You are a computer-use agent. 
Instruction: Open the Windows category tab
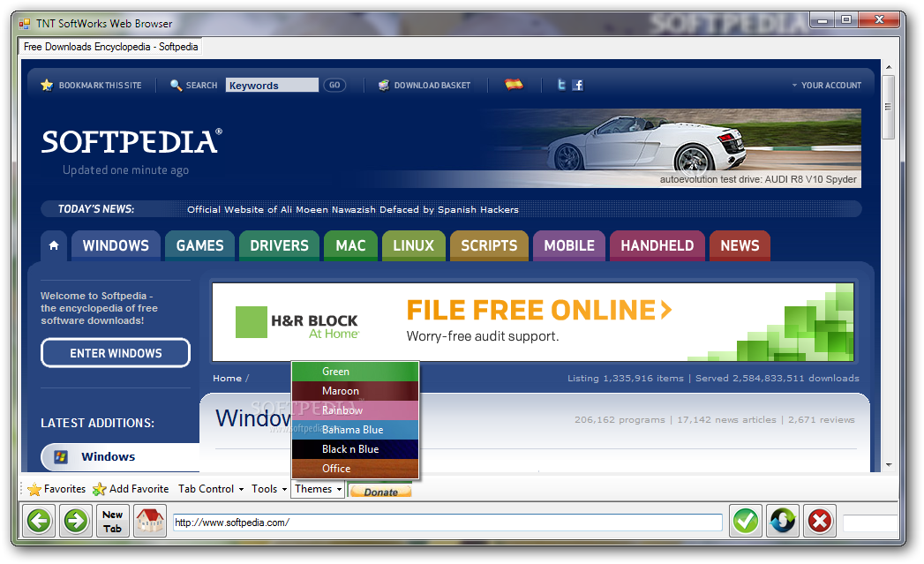click(x=116, y=245)
